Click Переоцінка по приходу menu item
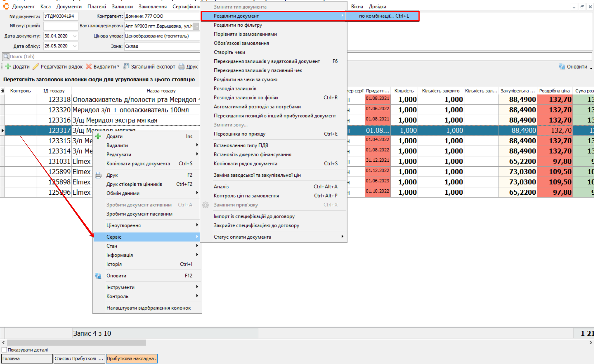Screen dimensions: 594x364 239,134
